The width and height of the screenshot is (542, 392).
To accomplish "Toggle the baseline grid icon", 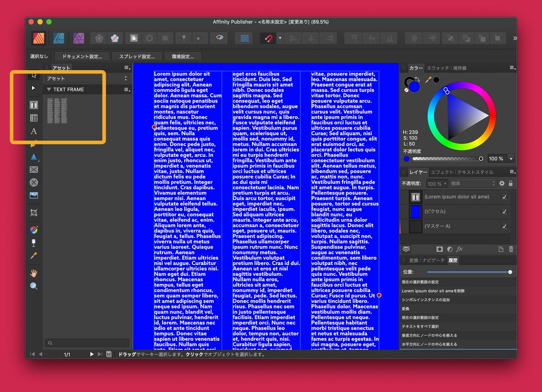I will [x=244, y=38].
